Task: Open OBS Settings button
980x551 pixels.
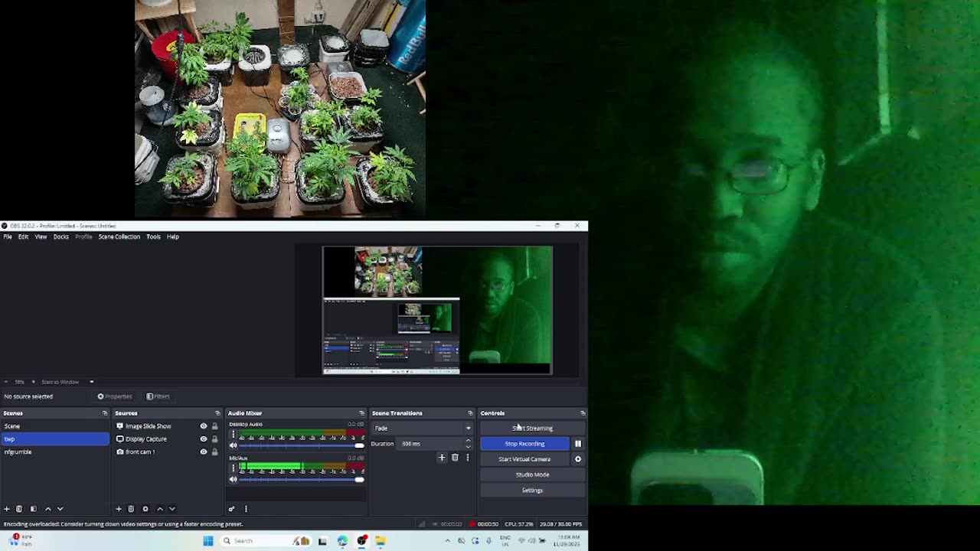Action: point(532,491)
